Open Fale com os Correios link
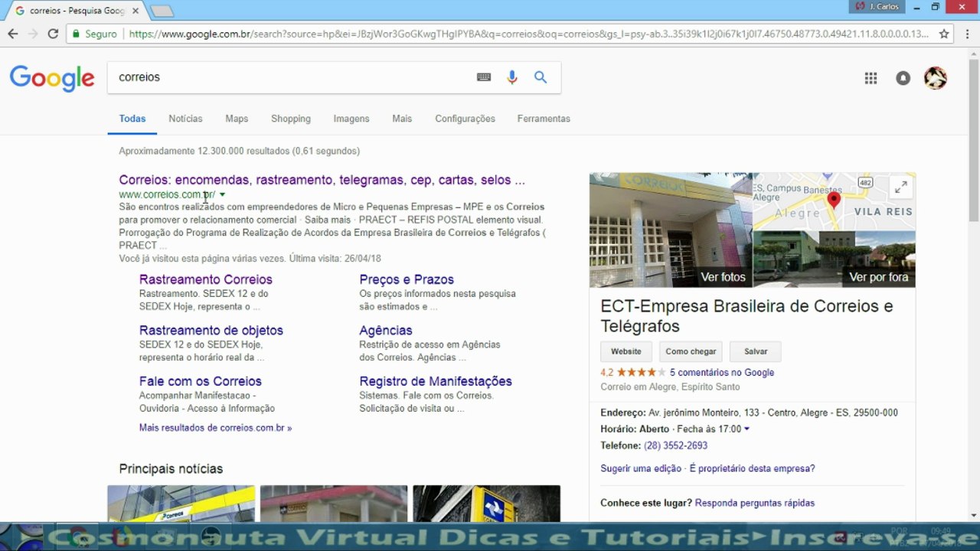The width and height of the screenshot is (980, 551). pyautogui.click(x=201, y=381)
